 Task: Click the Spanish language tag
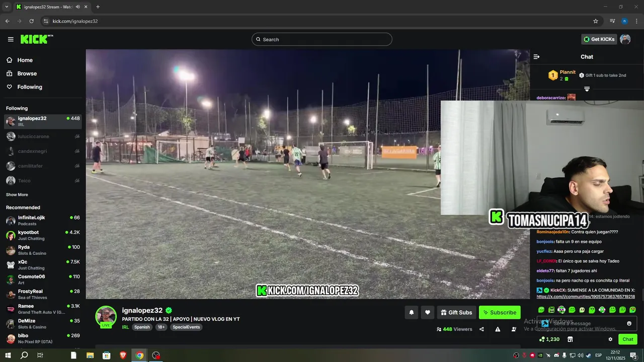tap(142, 327)
